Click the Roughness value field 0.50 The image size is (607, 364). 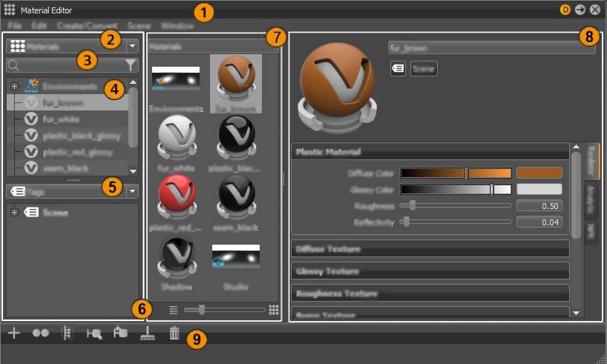[539, 206]
